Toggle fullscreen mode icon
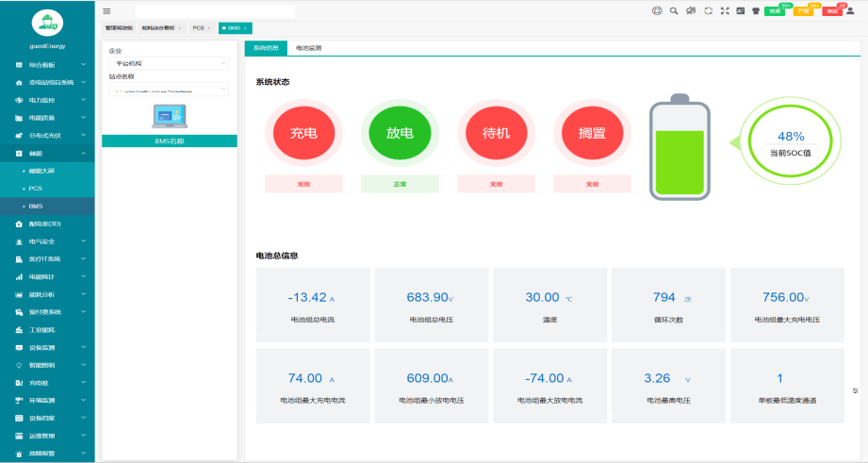Viewport: 868px width, 463px height. (724, 11)
